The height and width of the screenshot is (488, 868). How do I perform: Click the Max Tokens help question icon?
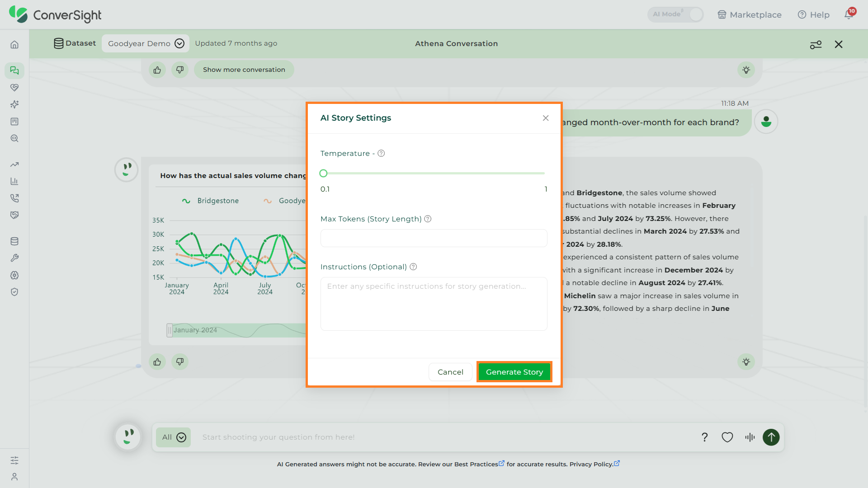(x=428, y=219)
